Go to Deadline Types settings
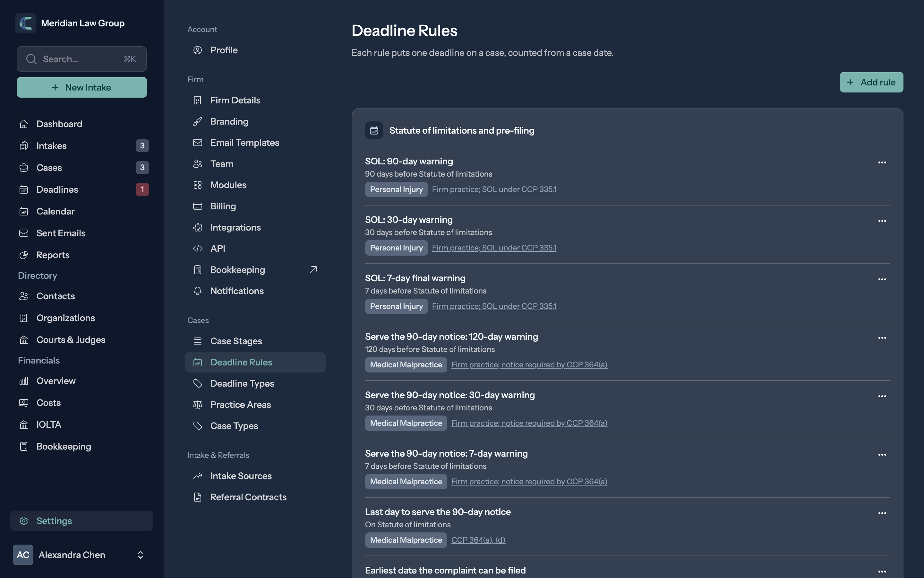 pyautogui.click(x=255, y=383)
